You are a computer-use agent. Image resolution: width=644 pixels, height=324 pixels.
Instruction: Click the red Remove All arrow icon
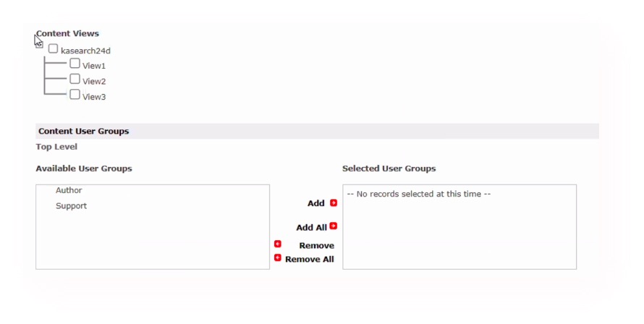click(x=278, y=257)
